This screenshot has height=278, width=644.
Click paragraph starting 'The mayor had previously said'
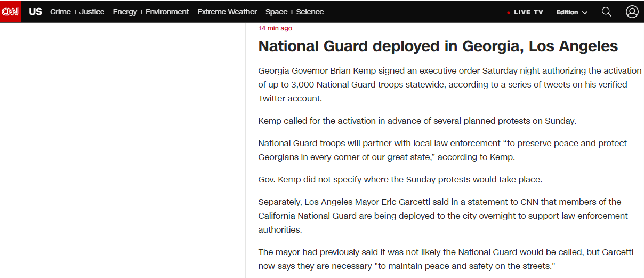(446, 259)
